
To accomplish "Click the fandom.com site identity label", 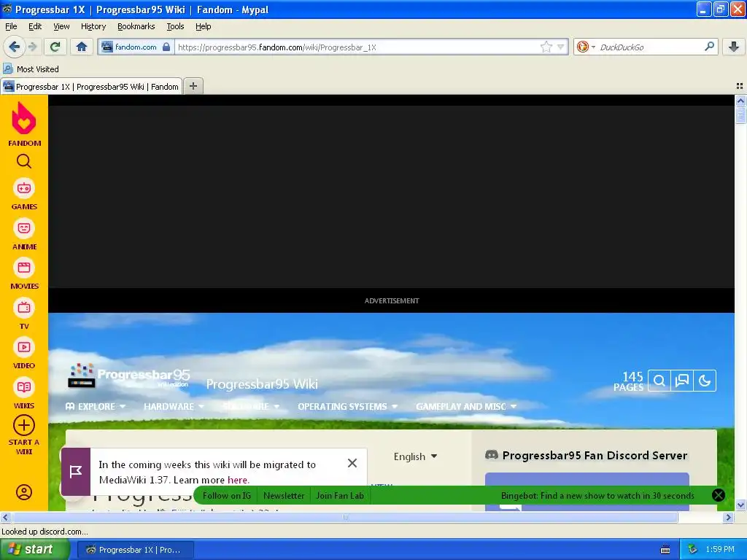I will pyautogui.click(x=136, y=47).
